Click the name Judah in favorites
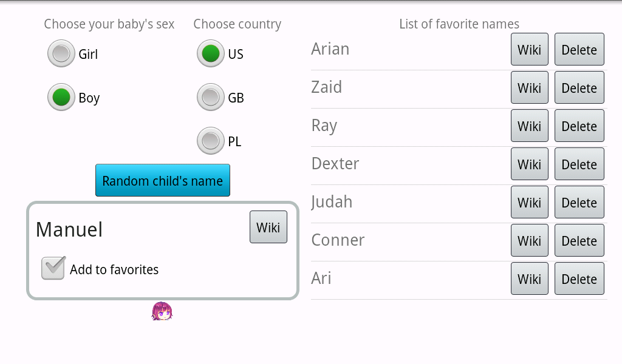The width and height of the screenshot is (622, 364). 332,202
